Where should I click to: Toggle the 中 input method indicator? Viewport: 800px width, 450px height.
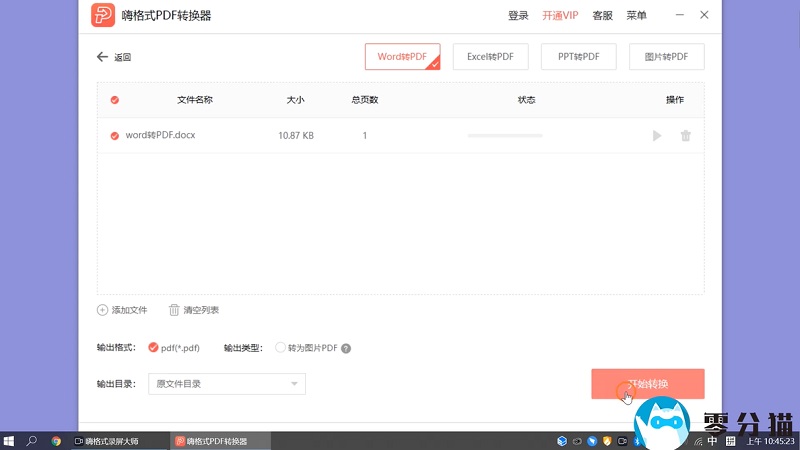click(x=712, y=441)
